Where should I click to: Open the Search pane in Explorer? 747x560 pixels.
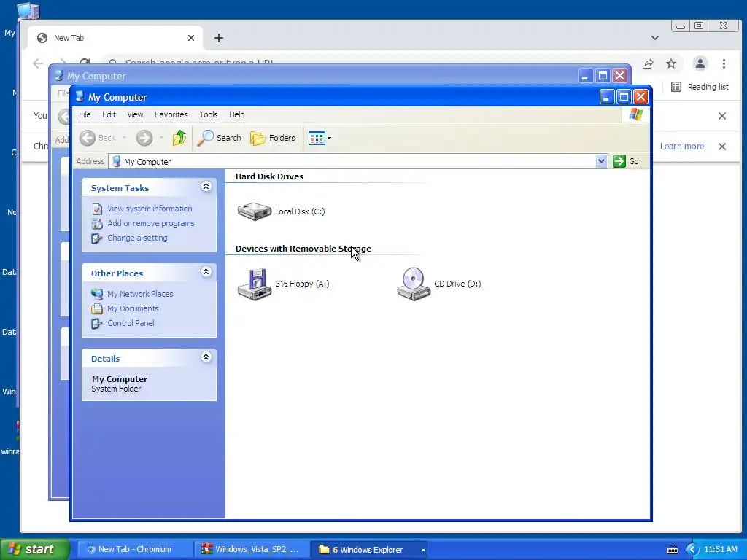[x=219, y=138]
